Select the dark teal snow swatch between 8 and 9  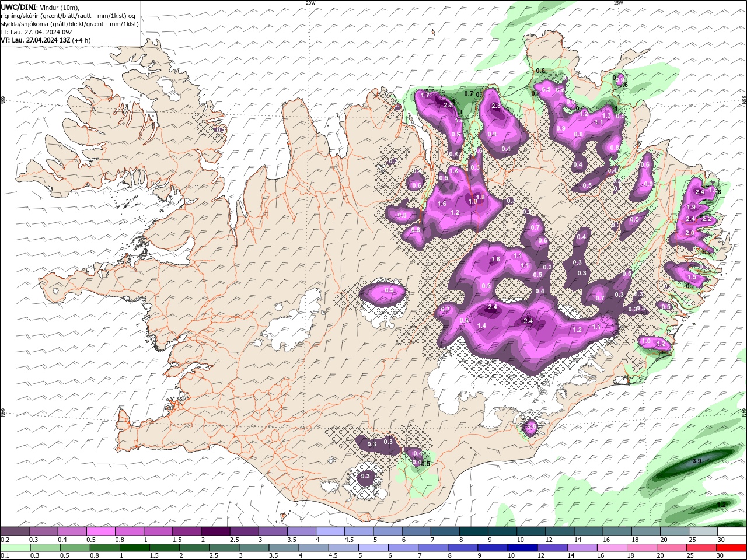point(473,531)
